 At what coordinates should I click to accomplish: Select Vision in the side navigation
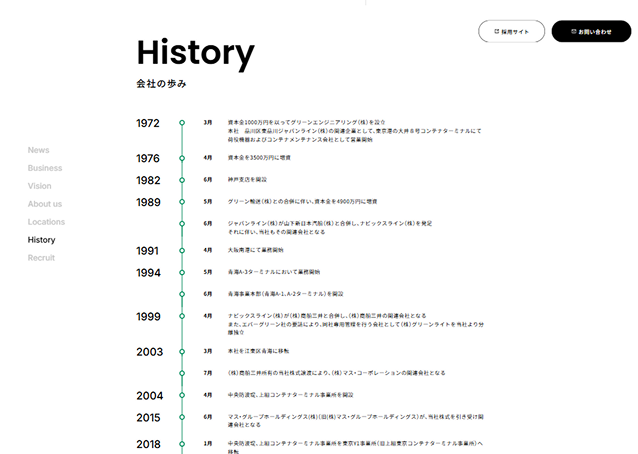39,186
